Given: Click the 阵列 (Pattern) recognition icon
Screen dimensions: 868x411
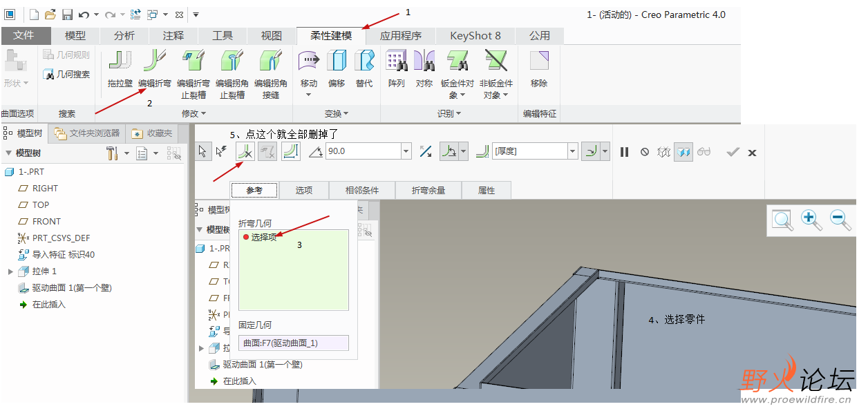Looking at the screenshot, I should point(396,61).
